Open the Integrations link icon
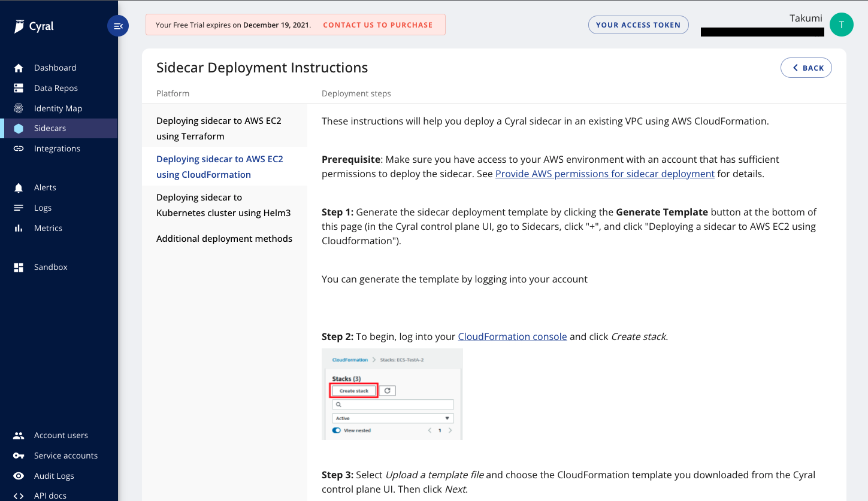Viewport: 868px width, 501px height. 19,148
